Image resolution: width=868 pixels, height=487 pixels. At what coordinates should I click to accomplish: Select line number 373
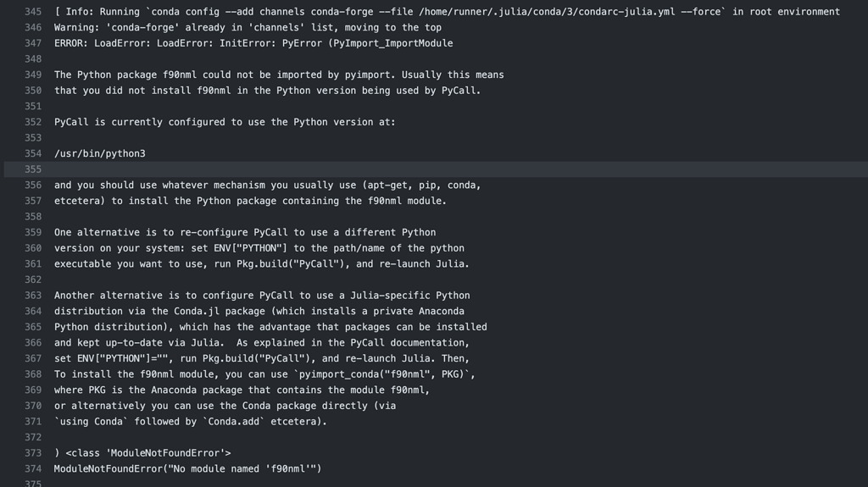point(32,453)
